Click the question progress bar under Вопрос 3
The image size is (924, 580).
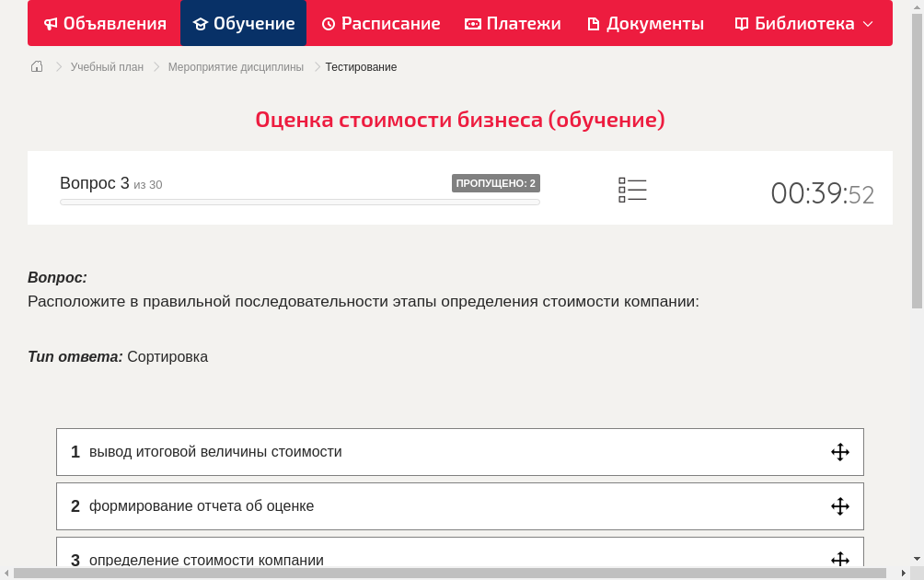(299, 202)
